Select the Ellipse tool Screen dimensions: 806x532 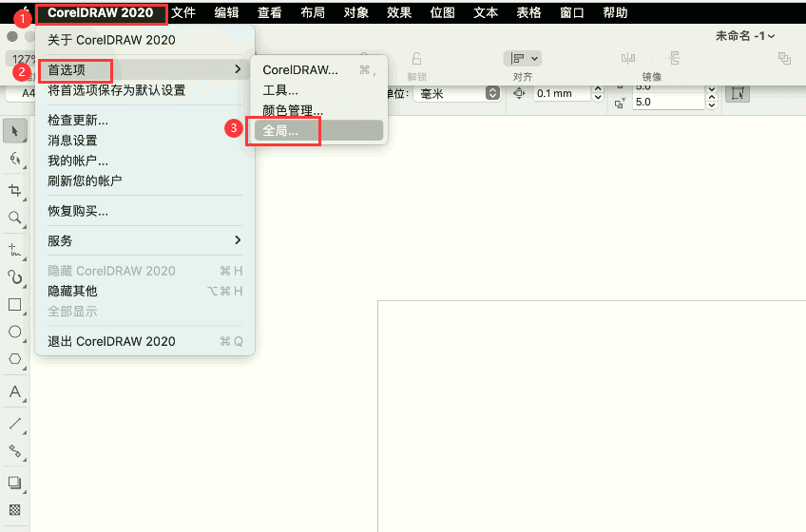[x=14, y=332]
